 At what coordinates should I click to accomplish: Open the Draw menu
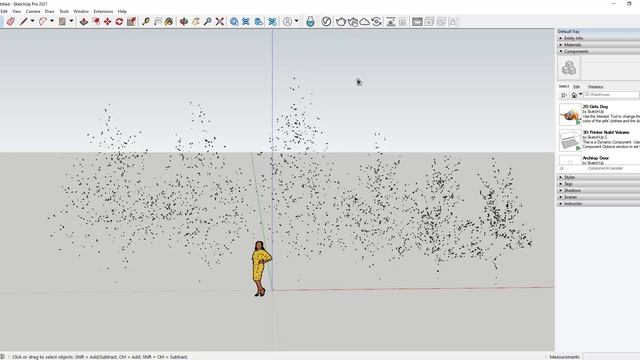click(x=49, y=11)
